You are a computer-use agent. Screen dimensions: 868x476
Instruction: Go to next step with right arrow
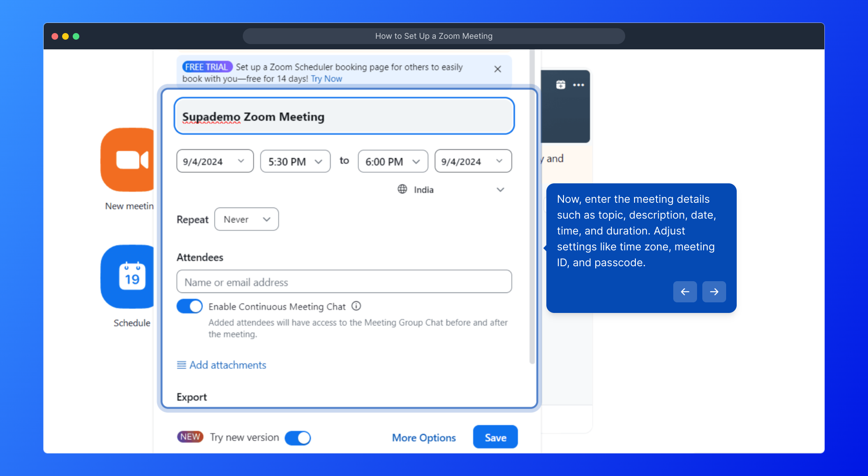[714, 292]
